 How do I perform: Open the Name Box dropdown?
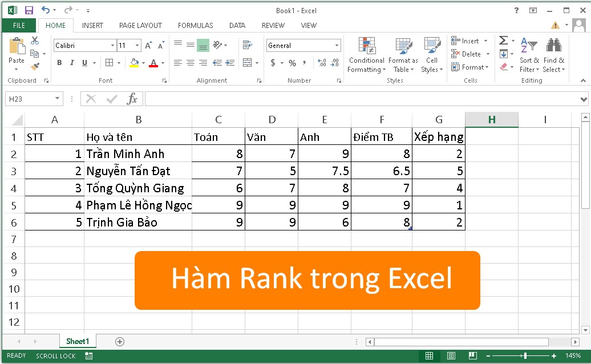[57, 99]
